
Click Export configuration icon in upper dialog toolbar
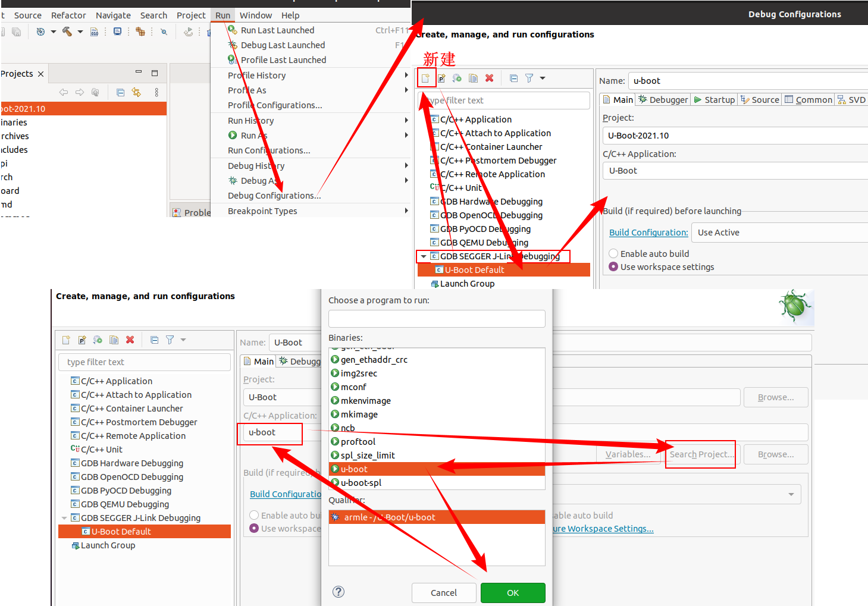457,78
